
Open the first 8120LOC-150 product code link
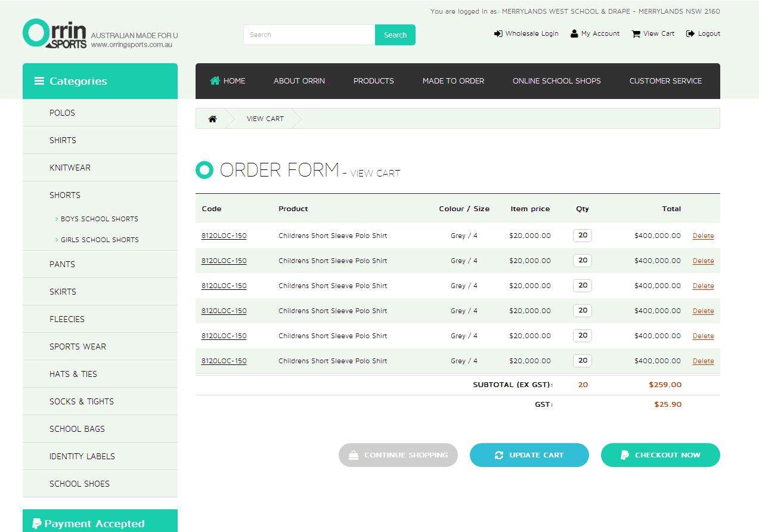tap(224, 236)
